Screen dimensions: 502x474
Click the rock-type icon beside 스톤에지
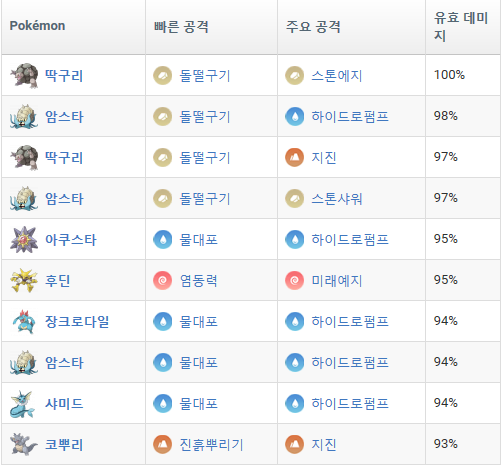coord(294,75)
